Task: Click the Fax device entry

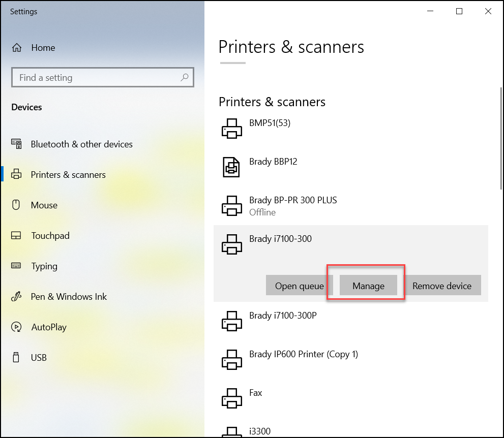Action: coord(255,393)
